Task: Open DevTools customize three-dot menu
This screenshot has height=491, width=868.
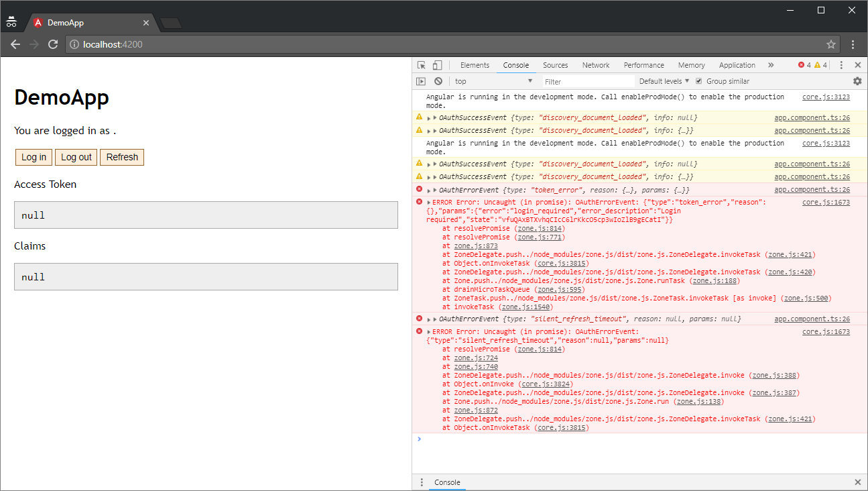Action: coord(841,65)
